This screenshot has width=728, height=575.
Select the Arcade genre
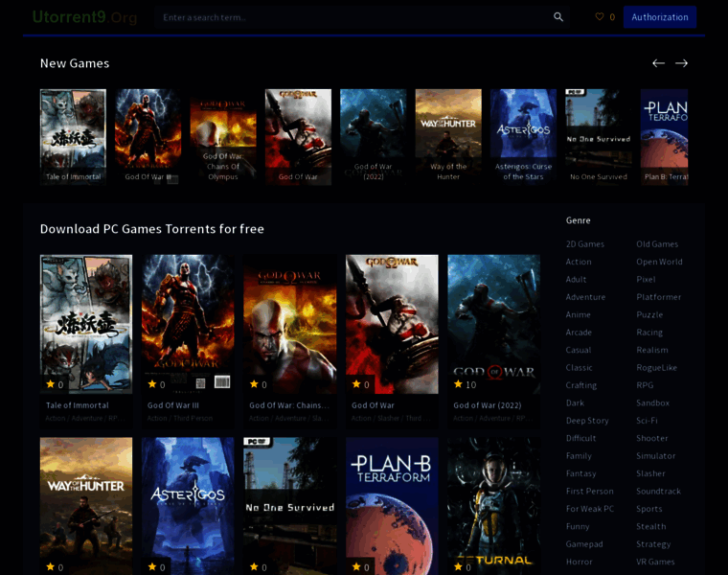pos(579,333)
